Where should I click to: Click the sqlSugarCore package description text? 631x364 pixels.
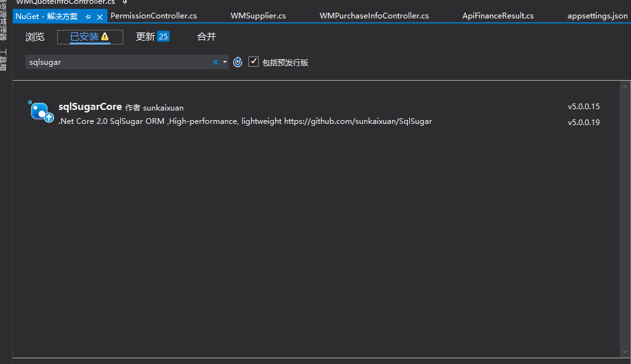click(x=245, y=121)
